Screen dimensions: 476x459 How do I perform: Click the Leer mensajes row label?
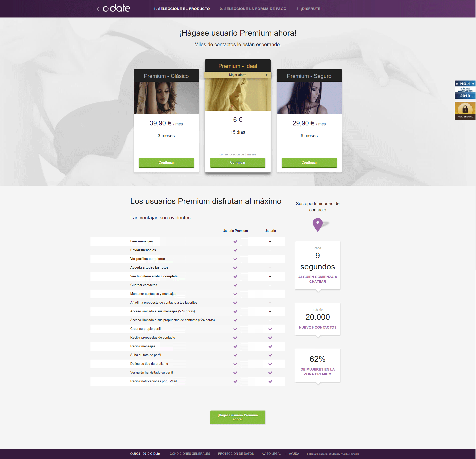(x=141, y=241)
